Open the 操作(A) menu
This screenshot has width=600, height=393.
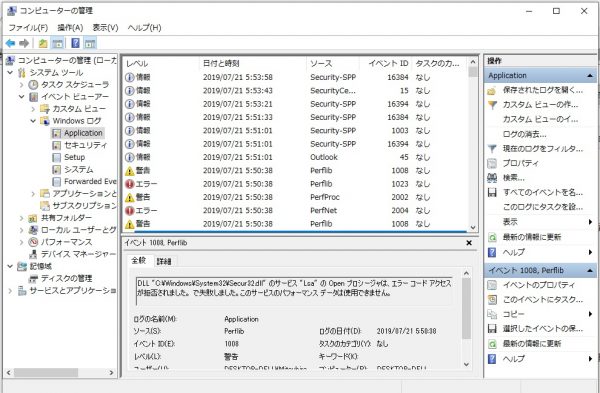70,28
